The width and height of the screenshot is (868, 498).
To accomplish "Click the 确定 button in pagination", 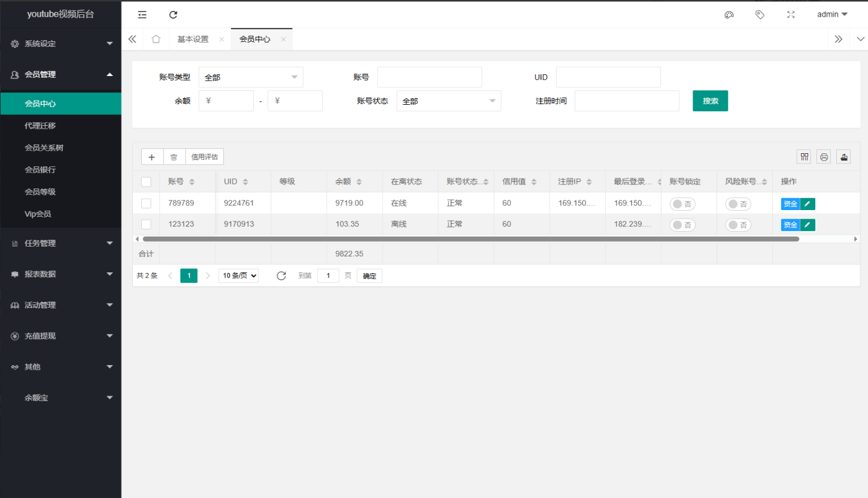I will coord(369,276).
